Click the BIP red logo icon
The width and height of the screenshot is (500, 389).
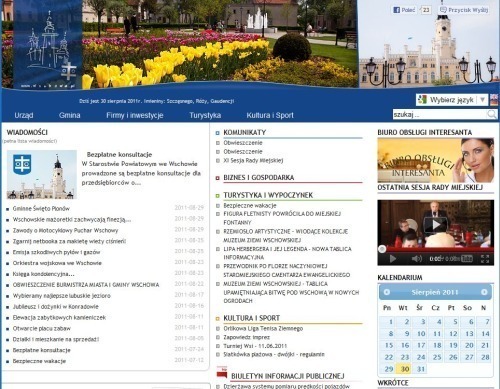pyautogui.click(x=222, y=372)
